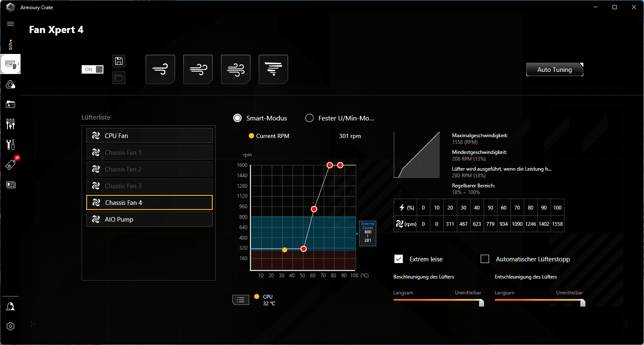
Task: Click the Current RPM legend label
Action: click(x=273, y=136)
